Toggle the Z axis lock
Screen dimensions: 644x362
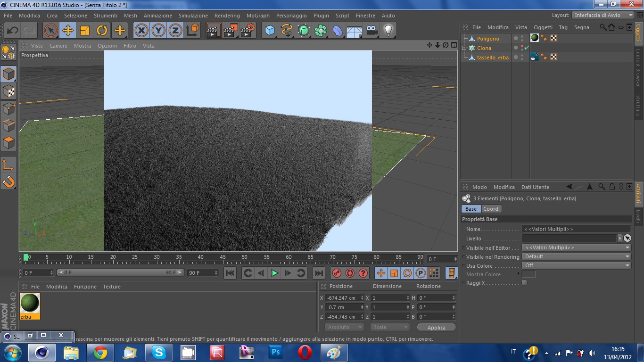175,31
